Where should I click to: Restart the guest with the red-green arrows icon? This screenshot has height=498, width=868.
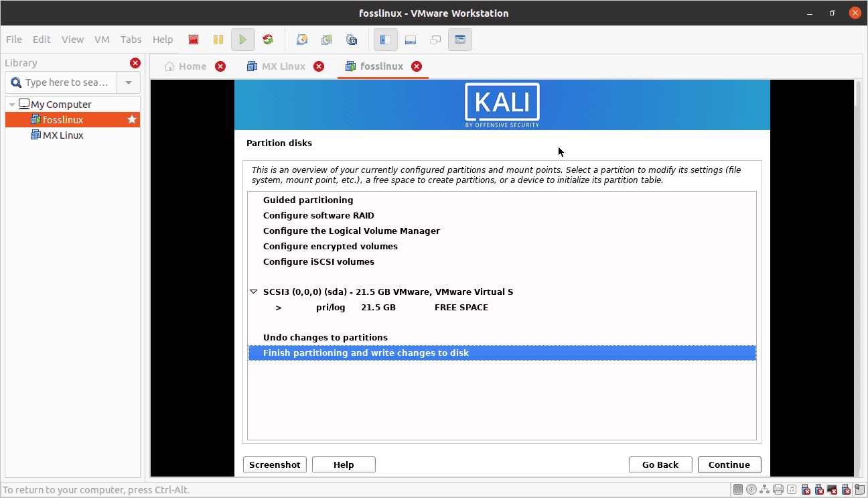pos(268,40)
